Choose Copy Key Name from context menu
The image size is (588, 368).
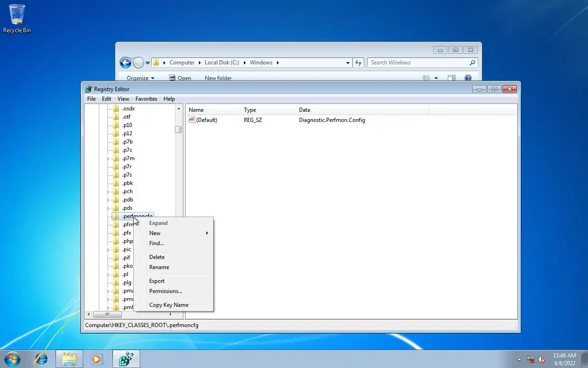(x=174, y=305)
